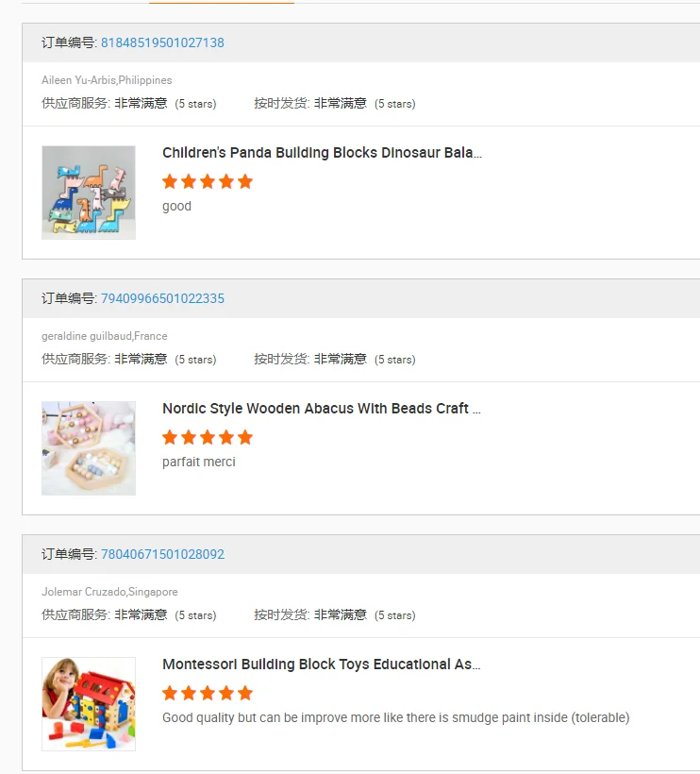The width and height of the screenshot is (700, 774).
Task: Click the "good" review comment text
Action: point(176,206)
